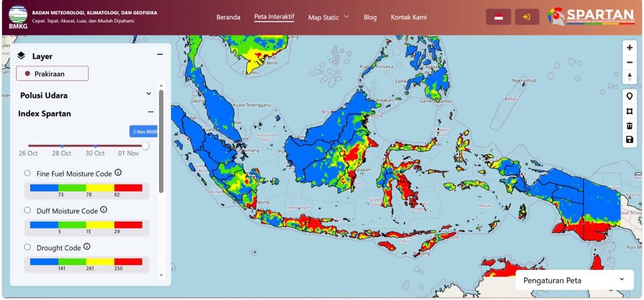Click scroll-down arrow of layer panel
Viewport: 644px width, 300px height.
(x=160, y=275)
